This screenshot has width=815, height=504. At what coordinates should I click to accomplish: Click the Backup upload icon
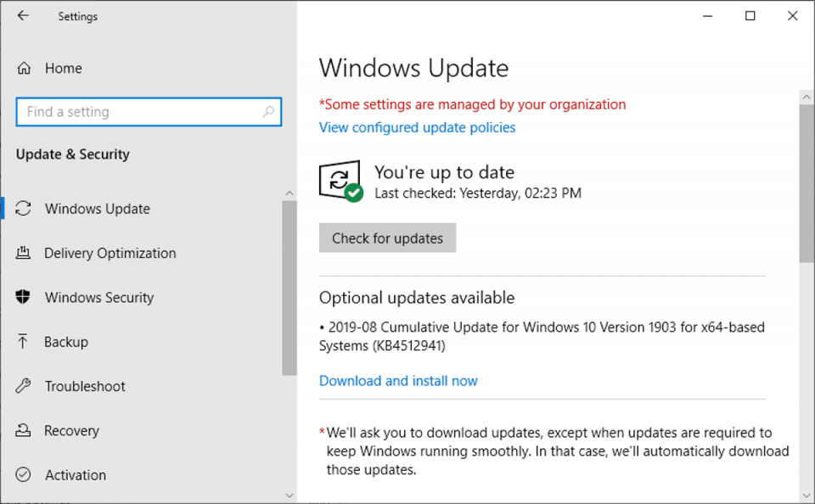(x=23, y=341)
